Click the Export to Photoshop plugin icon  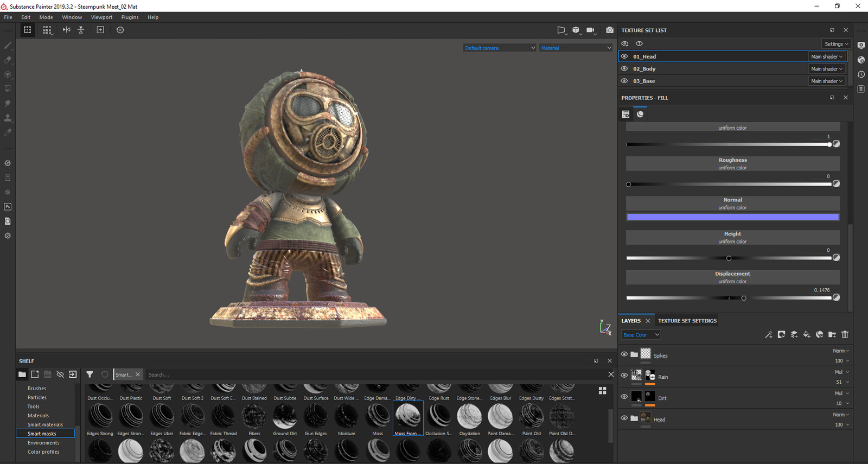[x=8, y=207]
